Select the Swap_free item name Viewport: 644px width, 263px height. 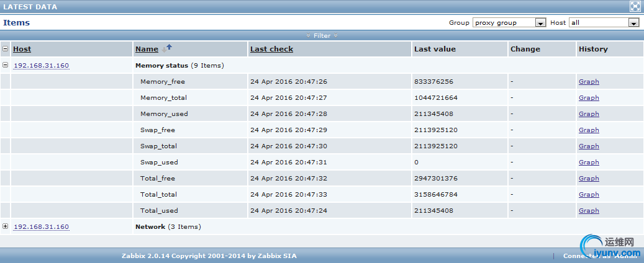[158, 130]
